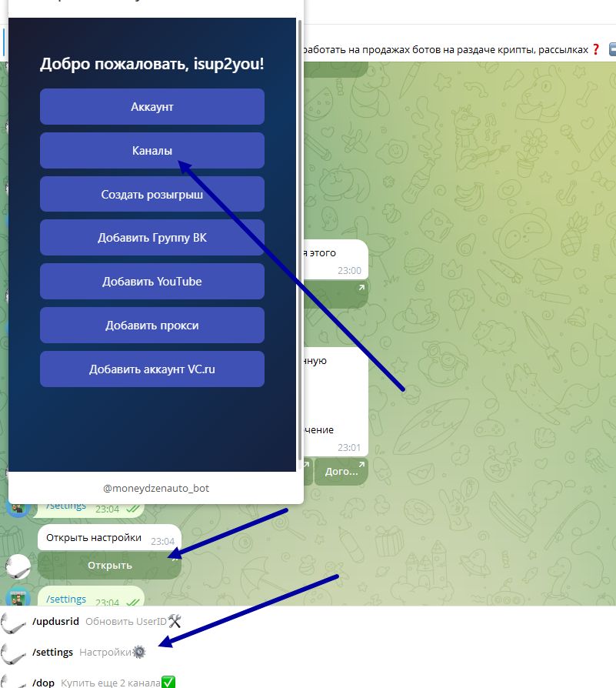The image size is (616, 688).
Task: Click the @moneydzenauto_bot label
Action: 156,488
